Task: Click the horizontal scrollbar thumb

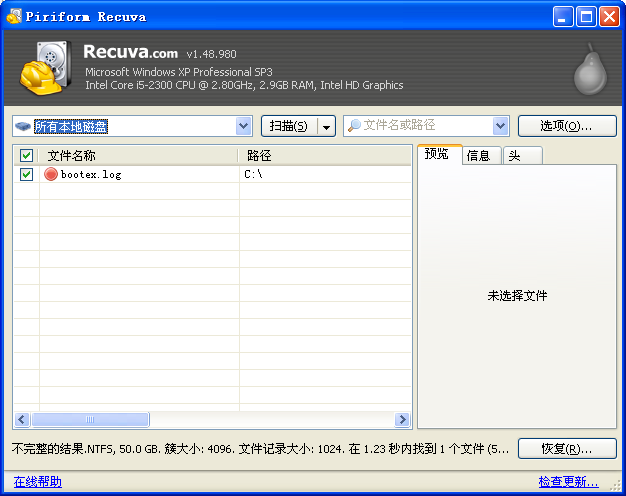Action: 90,419
